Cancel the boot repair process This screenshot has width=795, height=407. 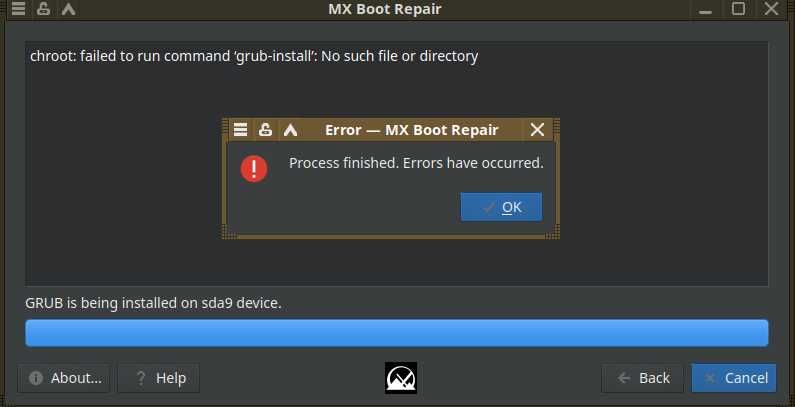pyautogui.click(x=734, y=378)
